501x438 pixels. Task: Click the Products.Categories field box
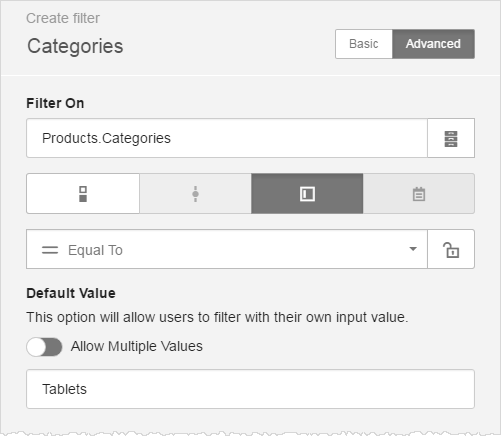pyautogui.click(x=227, y=138)
